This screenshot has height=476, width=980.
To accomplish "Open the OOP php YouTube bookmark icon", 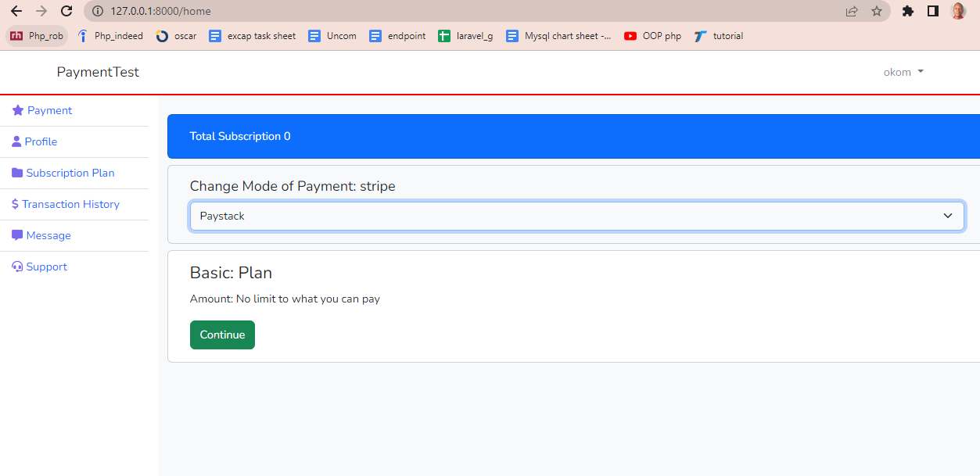I will [x=629, y=36].
